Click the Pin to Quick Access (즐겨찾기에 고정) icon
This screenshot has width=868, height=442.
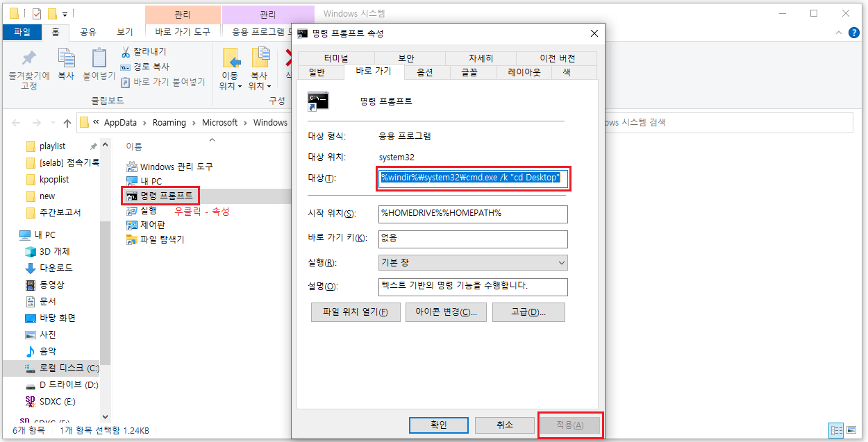28,58
